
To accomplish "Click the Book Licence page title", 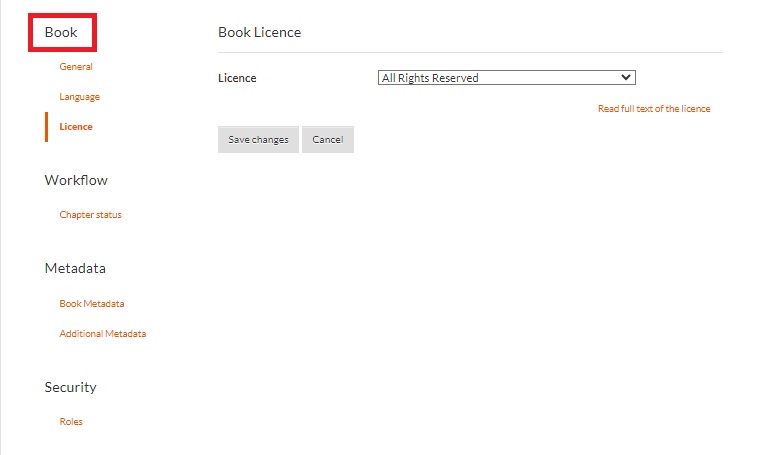I will coord(259,32).
